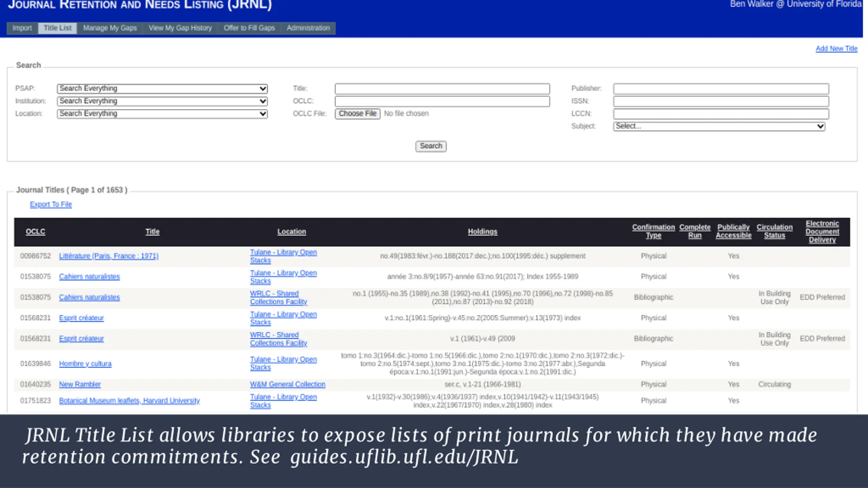The height and width of the screenshot is (488, 868).
Task: Focus the Title search field
Action: 442,88
